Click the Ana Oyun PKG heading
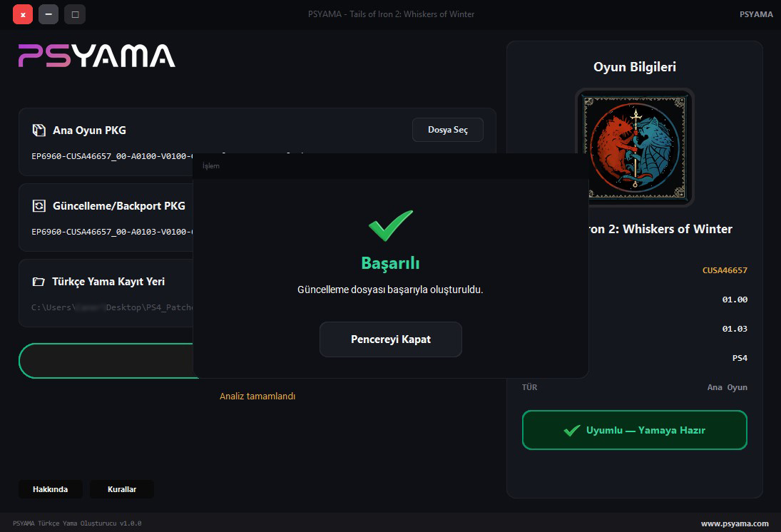The height and width of the screenshot is (532, 781). 90,131
